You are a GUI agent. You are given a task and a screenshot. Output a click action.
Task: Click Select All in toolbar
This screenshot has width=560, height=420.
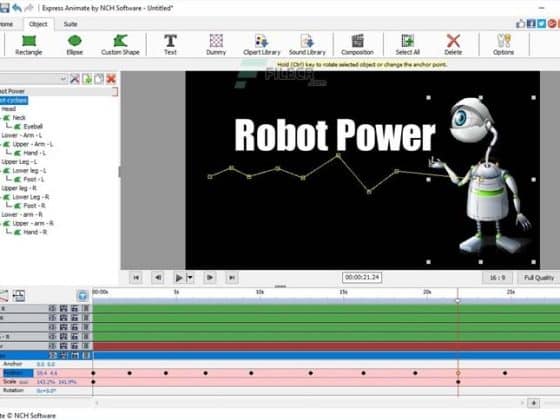tap(408, 45)
